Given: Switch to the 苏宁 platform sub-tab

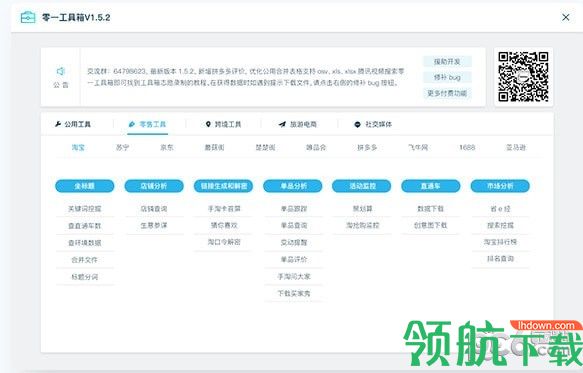Looking at the screenshot, I should (x=122, y=148).
